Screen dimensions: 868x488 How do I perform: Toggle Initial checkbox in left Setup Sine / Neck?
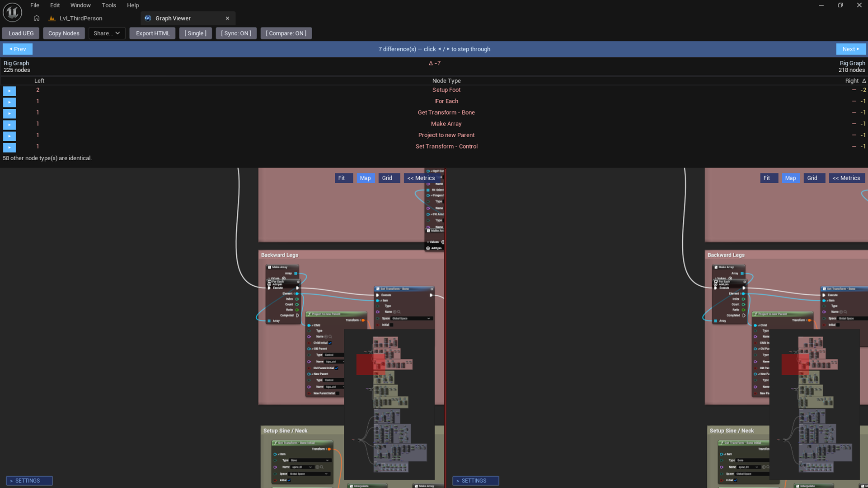(289, 480)
